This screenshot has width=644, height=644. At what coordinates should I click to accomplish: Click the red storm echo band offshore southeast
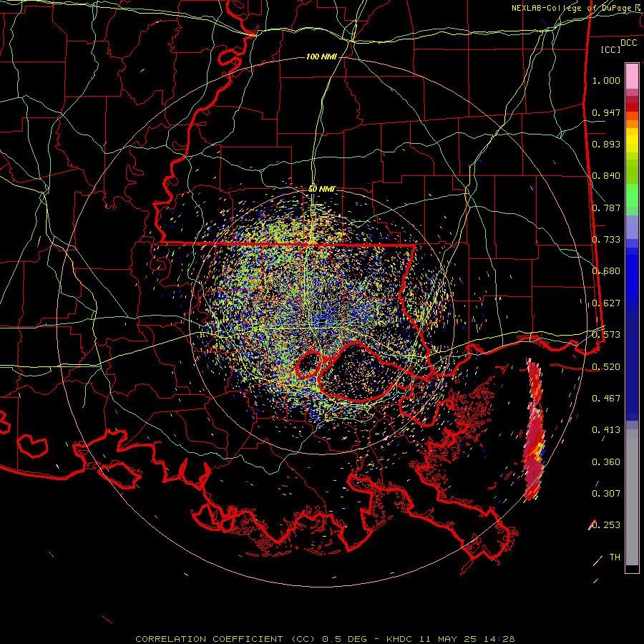coord(535,431)
